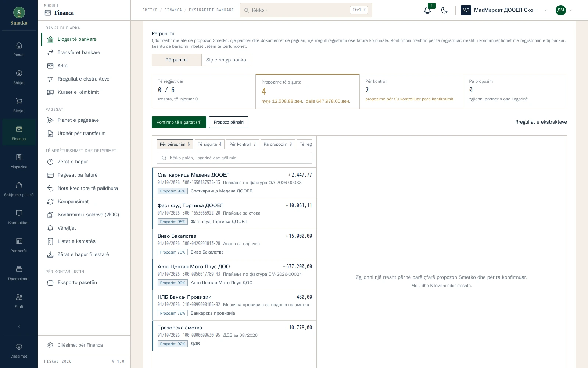Viewport: 588px width, 368px height.
Task: Open user avatar ДМ menu chevron
Action: click(x=571, y=10)
